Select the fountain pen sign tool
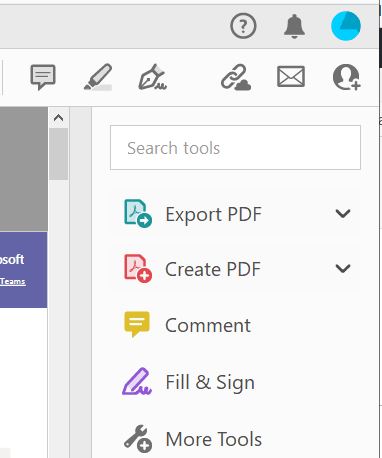 (x=153, y=77)
